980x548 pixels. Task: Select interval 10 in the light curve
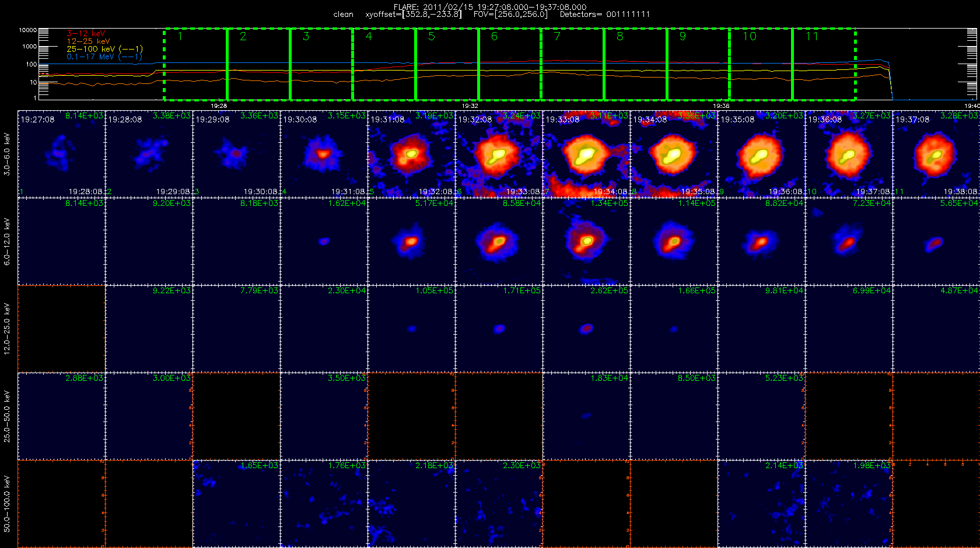pyautogui.click(x=761, y=64)
